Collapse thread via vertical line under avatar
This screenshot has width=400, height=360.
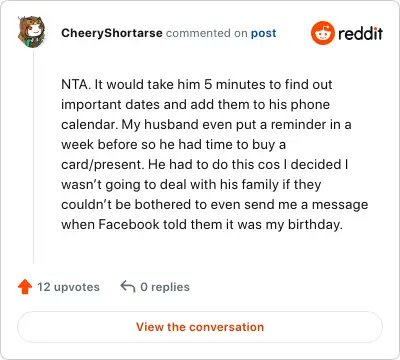tap(33, 157)
